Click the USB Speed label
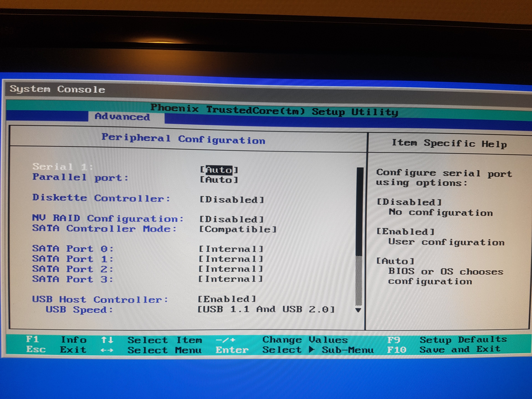This screenshot has width=532, height=399. (79, 310)
